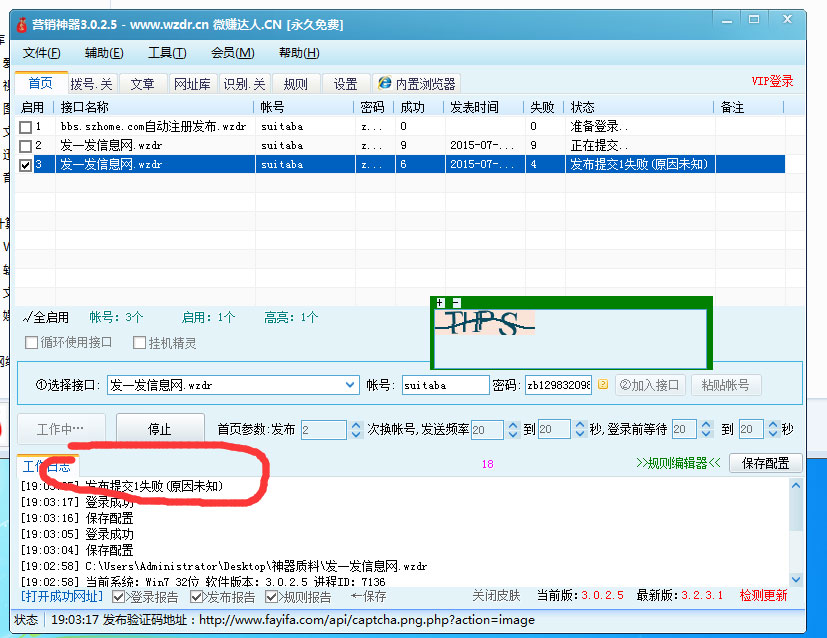Click the 保存配置 button

765,463
